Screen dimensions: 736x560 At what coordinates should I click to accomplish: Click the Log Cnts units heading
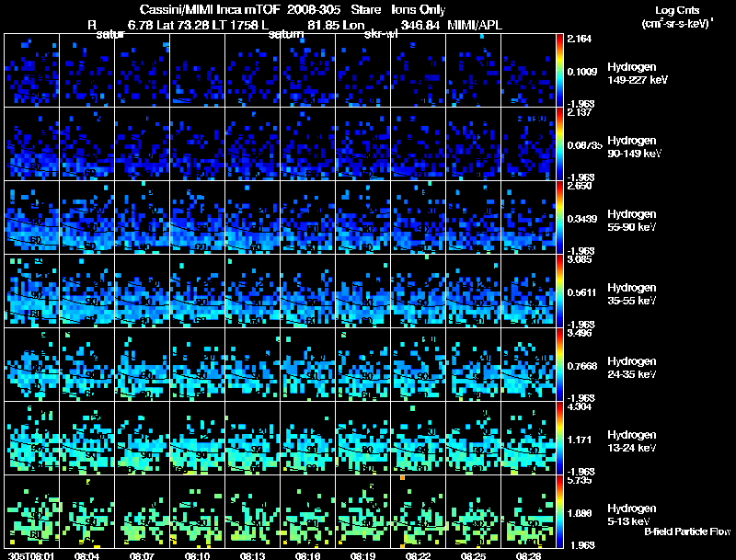(x=676, y=16)
